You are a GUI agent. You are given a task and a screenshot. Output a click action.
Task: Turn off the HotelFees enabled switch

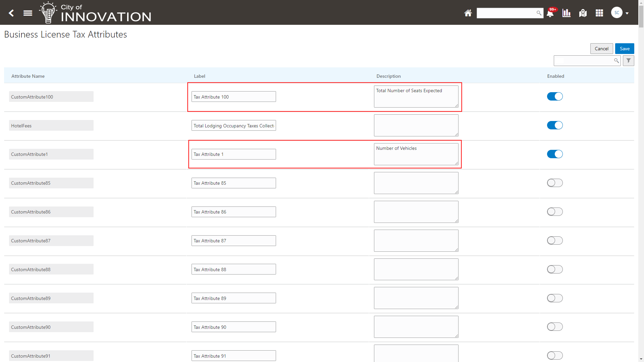[555, 125]
